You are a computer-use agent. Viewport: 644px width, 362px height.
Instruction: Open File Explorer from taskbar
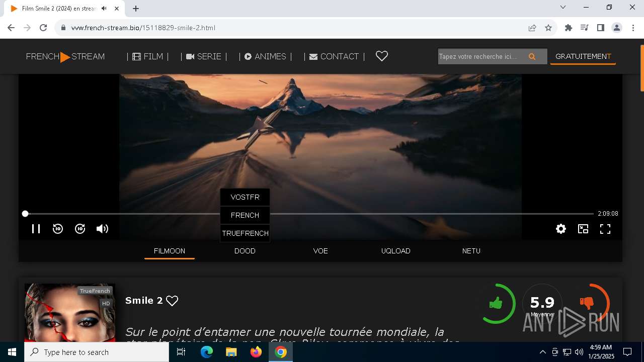click(231, 352)
